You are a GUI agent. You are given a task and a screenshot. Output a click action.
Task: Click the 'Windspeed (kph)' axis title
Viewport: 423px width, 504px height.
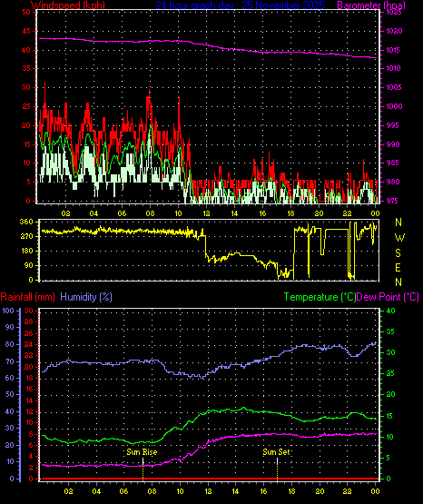[68, 5]
